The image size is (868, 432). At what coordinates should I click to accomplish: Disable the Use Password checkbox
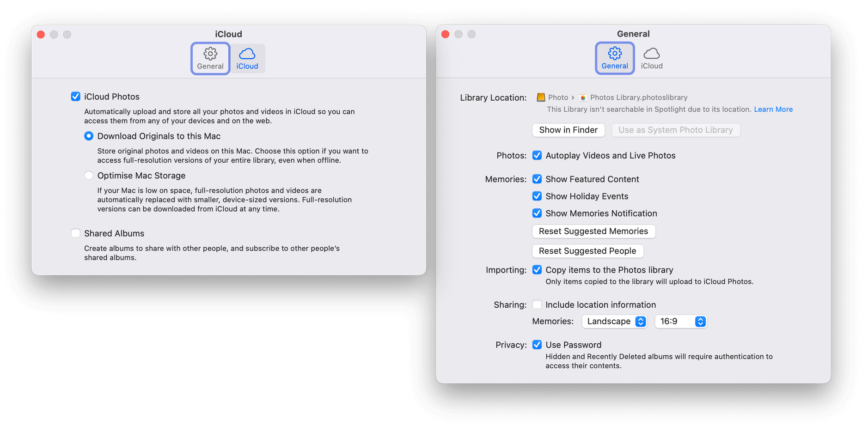[x=537, y=345]
